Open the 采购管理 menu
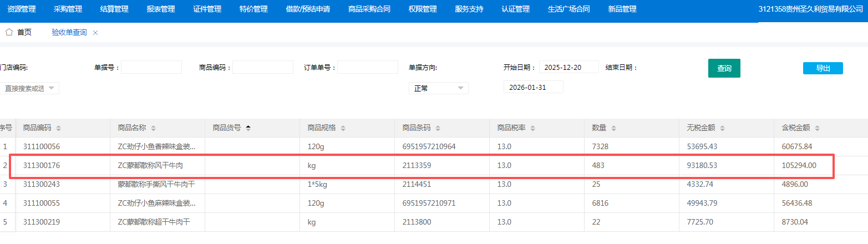This screenshot has width=868, height=244. pos(68,9)
